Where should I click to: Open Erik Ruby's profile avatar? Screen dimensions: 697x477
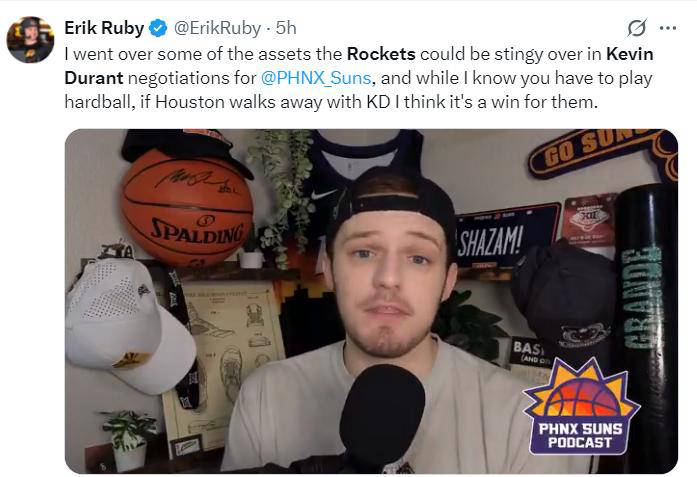[30, 39]
